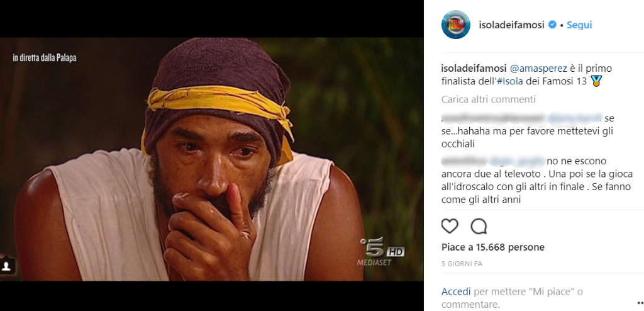
Task: Open more options ellipsis at bottom right
Action: click(x=640, y=303)
